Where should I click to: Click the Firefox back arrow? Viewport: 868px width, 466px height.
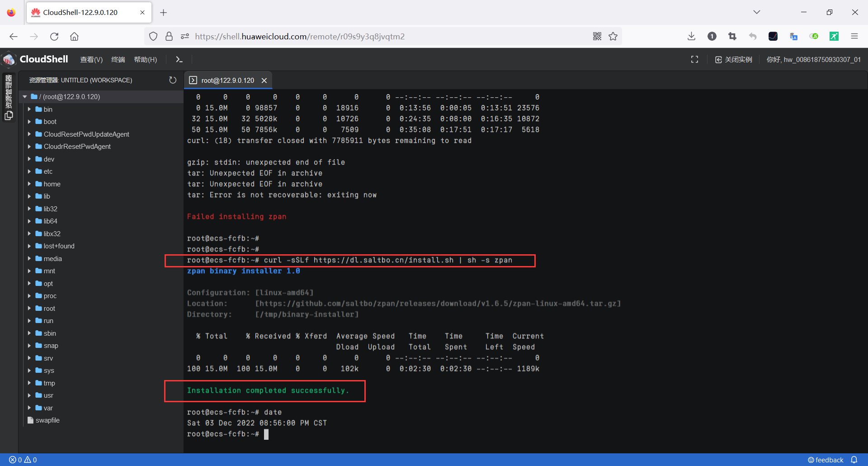[x=14, y=37]
